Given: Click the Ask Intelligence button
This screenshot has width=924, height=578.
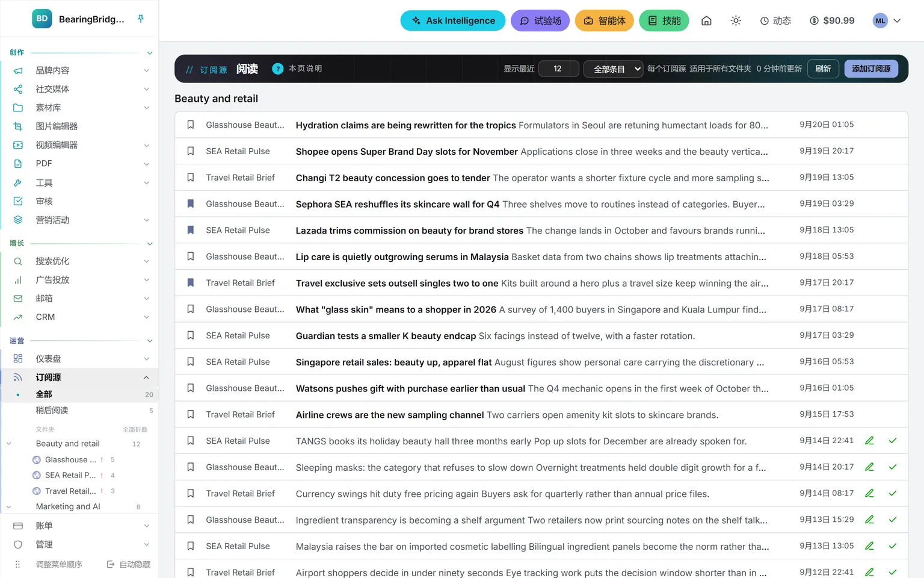Looking at the screenshot, I should pos(453,20).
